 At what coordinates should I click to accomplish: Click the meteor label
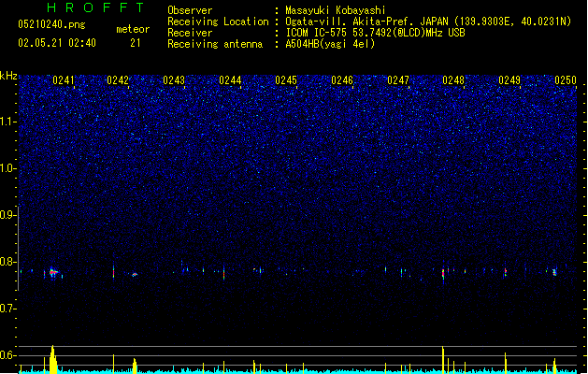(x=133, y=29)
